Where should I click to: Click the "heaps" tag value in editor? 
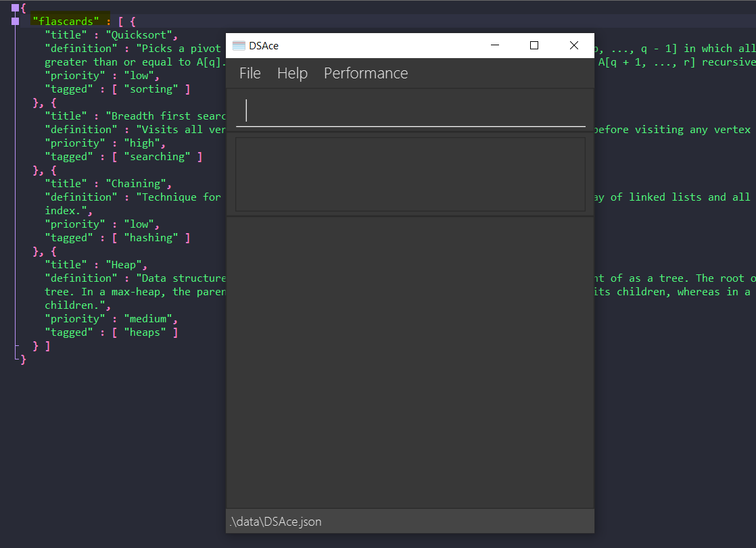pyautogui.click(x=145, y=332)
